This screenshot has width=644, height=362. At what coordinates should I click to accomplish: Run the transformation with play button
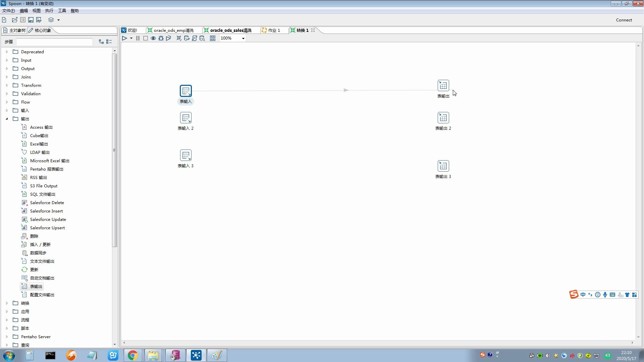pyautogui.click(x=124, y=38)
